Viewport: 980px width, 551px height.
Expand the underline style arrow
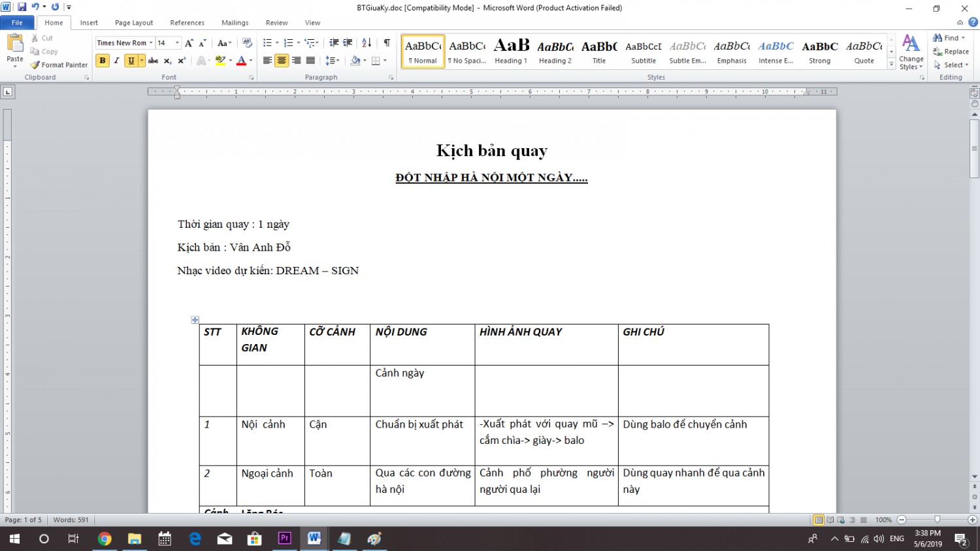coord(141,61)
